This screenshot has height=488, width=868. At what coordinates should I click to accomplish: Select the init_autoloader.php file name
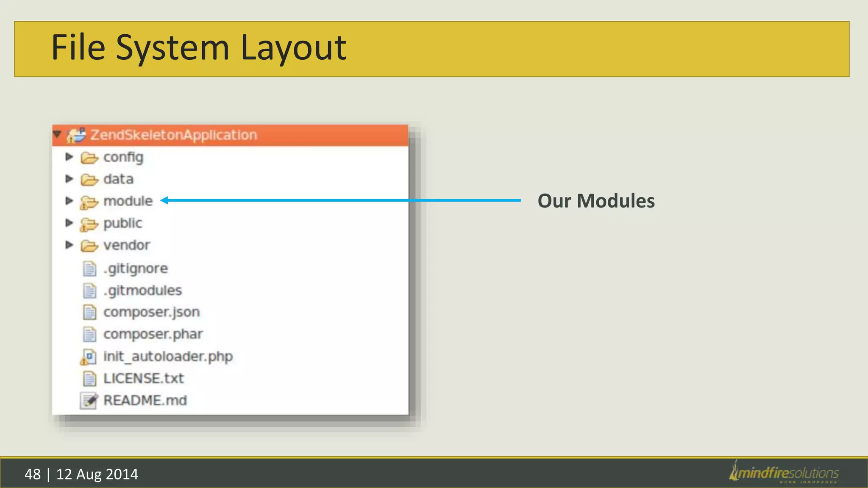pos(168,357)
